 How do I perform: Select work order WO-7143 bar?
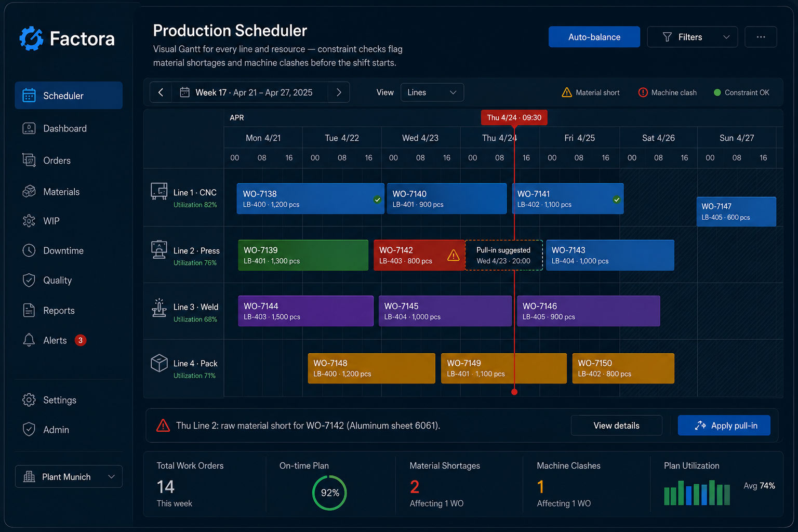[x=610, y=255]
